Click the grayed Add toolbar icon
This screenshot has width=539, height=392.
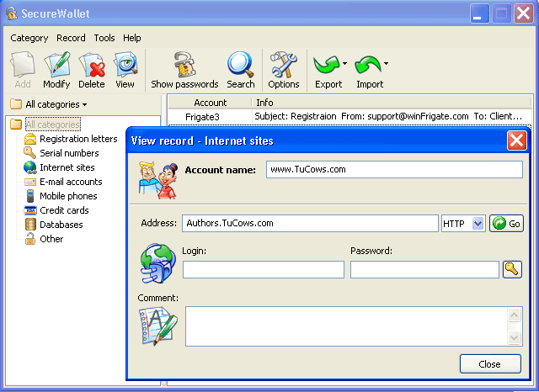pyautogui.click(x=23, y=65)
